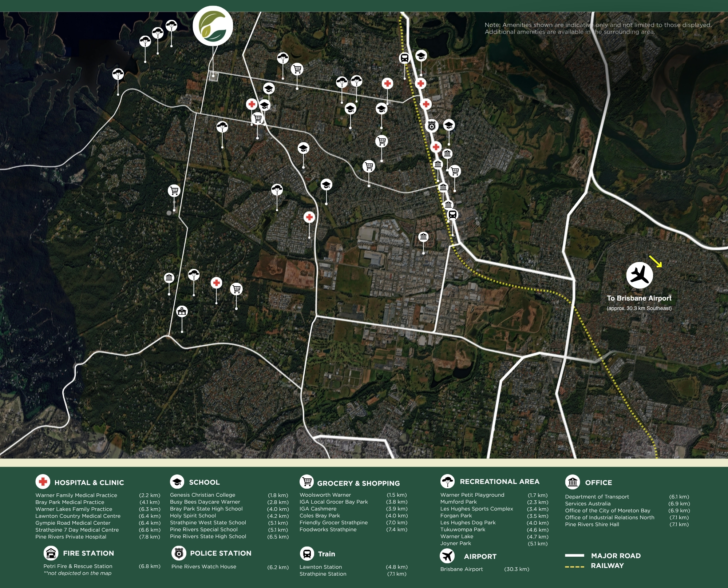728x588 pixels.
Task: Click the airplane marker on the map
Action: point(640,275)
